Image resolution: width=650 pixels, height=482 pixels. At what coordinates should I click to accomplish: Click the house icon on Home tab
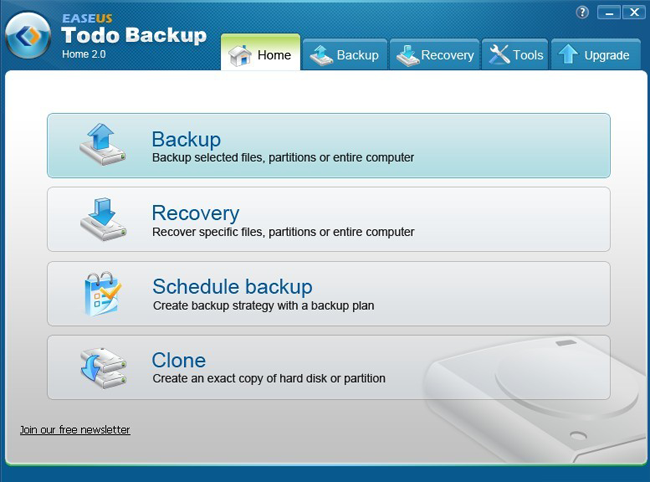[240, 55]
